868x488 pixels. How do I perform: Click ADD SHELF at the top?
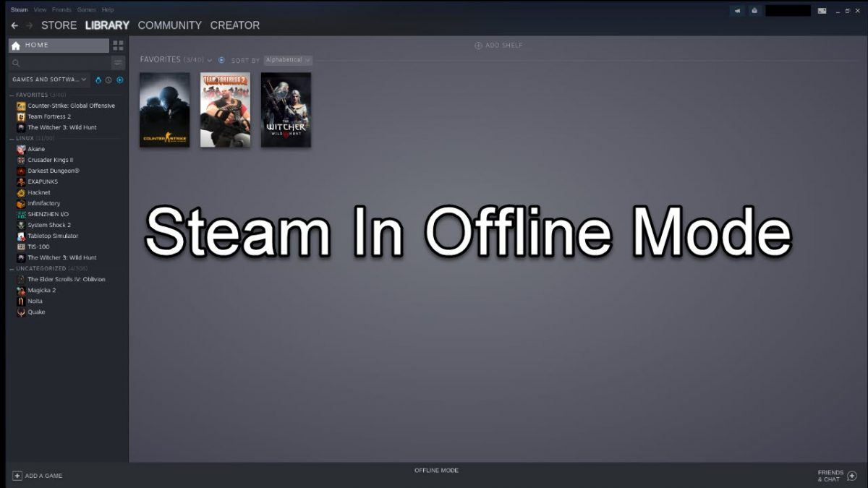point(498,46)
